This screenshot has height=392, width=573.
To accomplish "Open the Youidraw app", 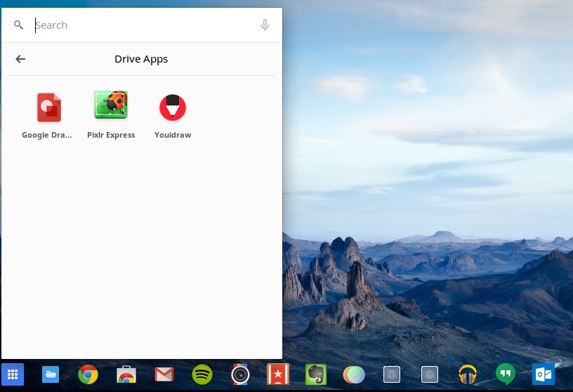I will pyautogui.click(x=173, y=107).
